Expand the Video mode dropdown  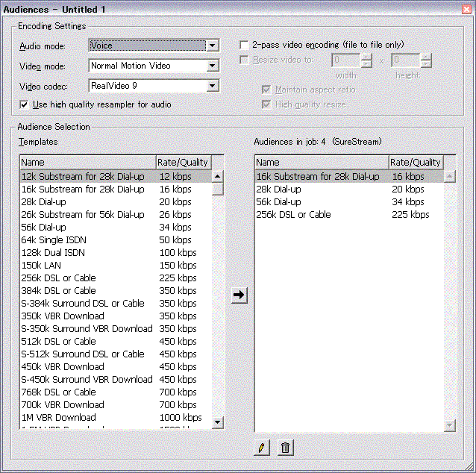click(x=213, y=66)
